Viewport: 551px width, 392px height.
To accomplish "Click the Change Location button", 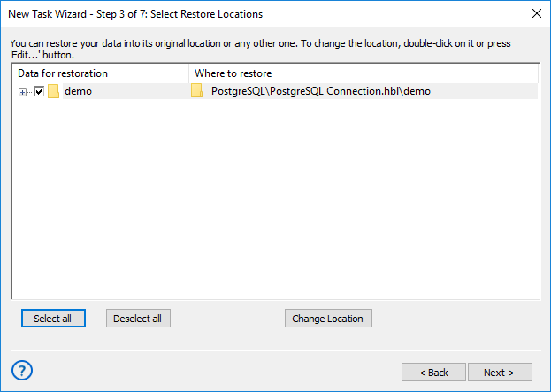I will click(x=329, y=319).
